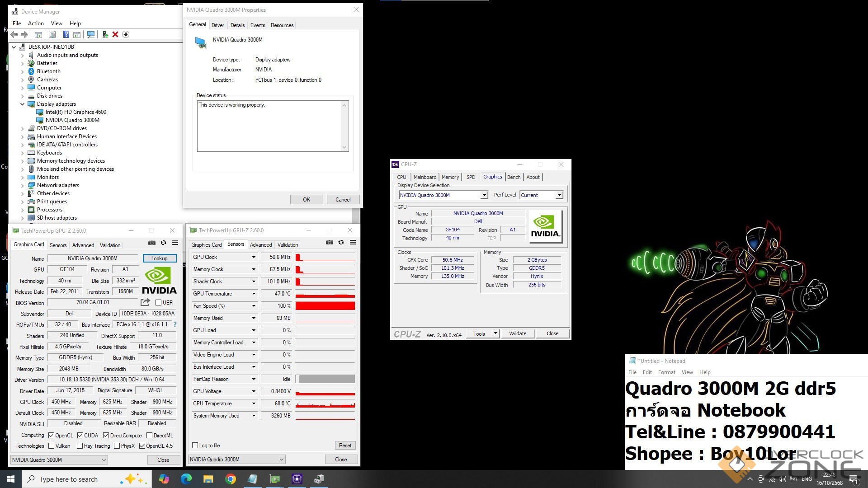This screenshot has width=868, height=488.
Task: Expand the Network adapters tree node
Action: [x=23, y=185]
